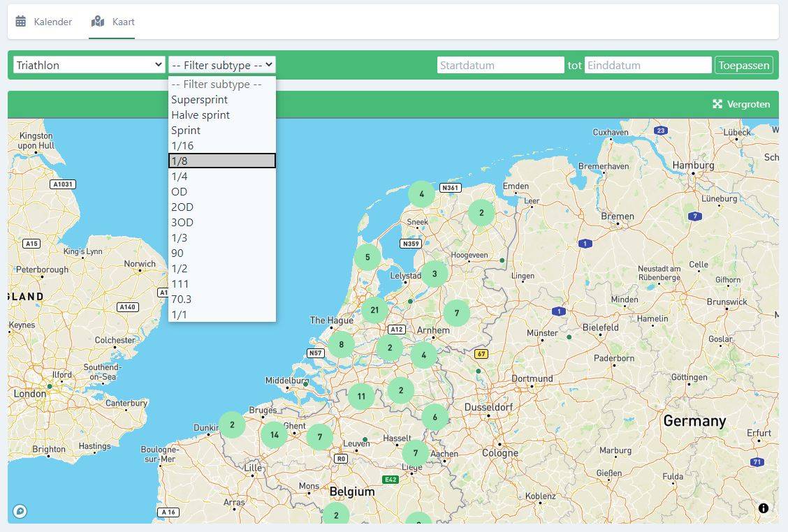
Task: Open the cluster marker showing 21 events
Action: point(374,310)
